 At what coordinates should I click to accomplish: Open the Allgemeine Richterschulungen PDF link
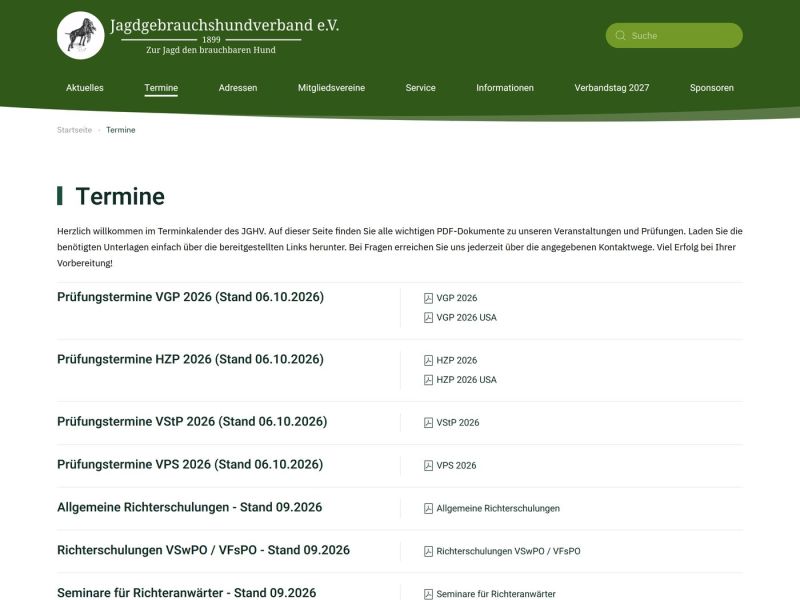click(x=498, y=508)
